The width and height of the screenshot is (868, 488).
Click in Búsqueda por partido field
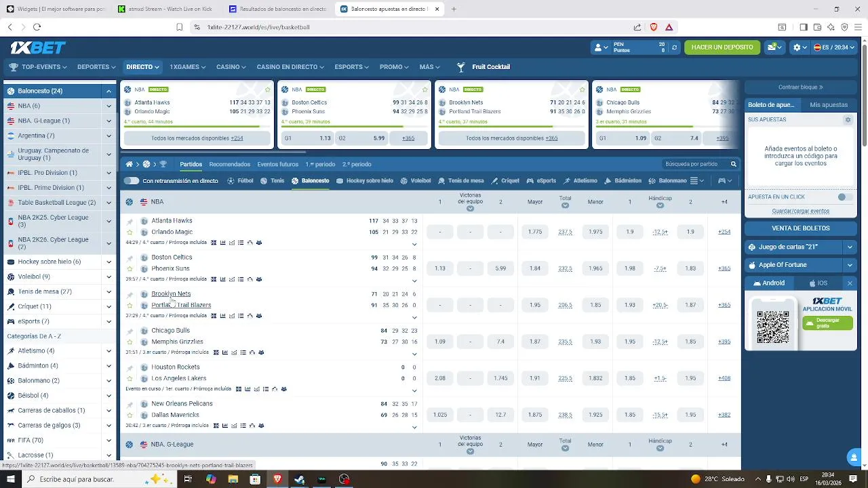[694, 164]
